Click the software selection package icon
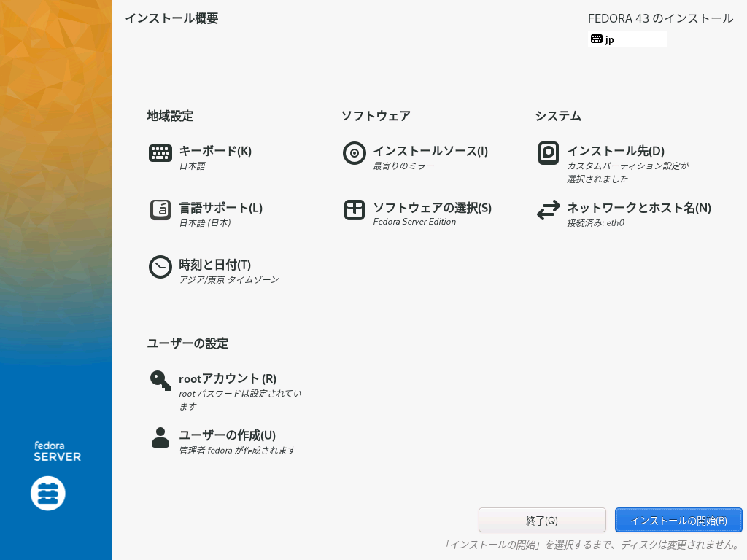 355,210
